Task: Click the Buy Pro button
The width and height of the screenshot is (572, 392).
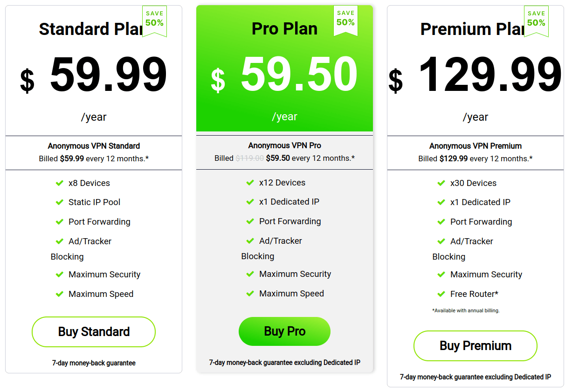Action: 284,331
